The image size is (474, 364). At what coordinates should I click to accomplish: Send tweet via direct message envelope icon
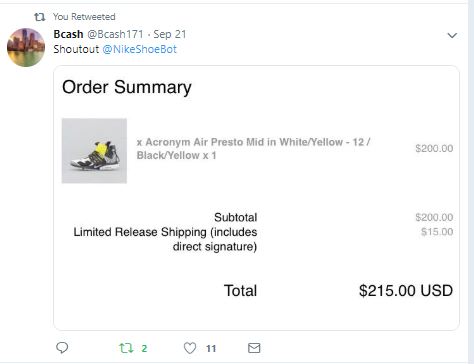(x=254, y=348)
